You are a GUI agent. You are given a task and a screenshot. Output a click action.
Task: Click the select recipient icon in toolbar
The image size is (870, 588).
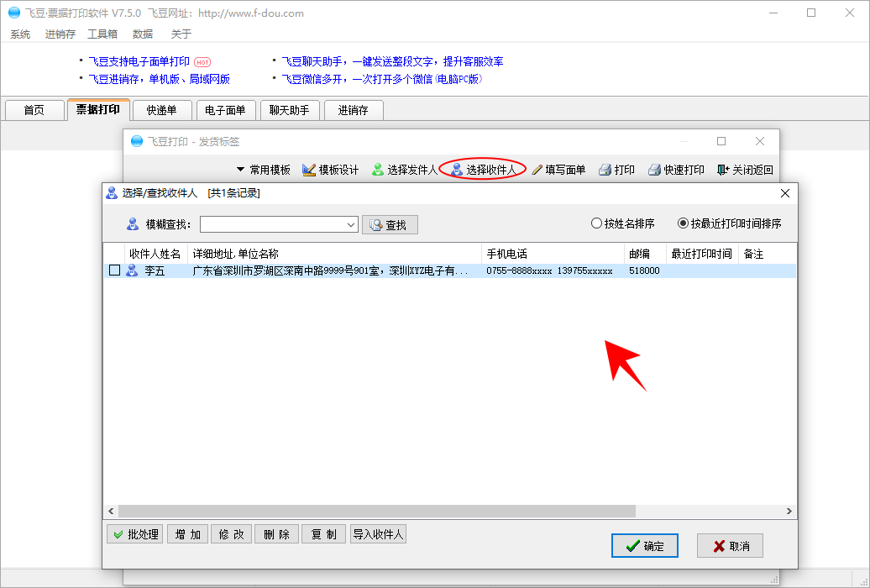(457, 170)
